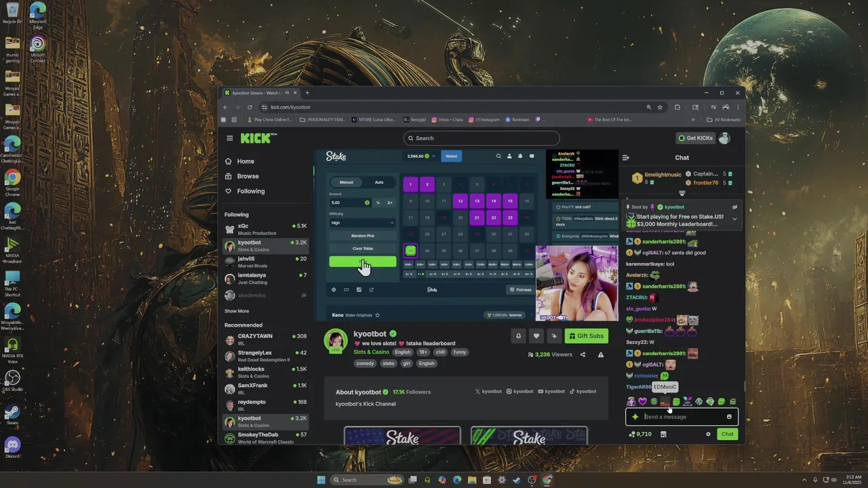Open the Kick sidebar hamburger menu
This screenshot has width=868, height=488.
click(230, 138)
